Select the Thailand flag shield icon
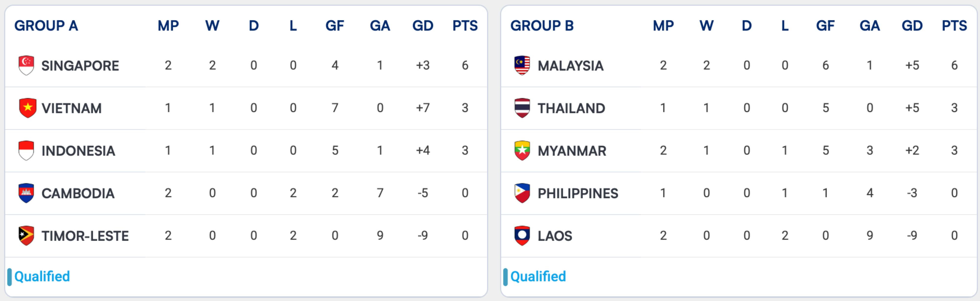 522,108
